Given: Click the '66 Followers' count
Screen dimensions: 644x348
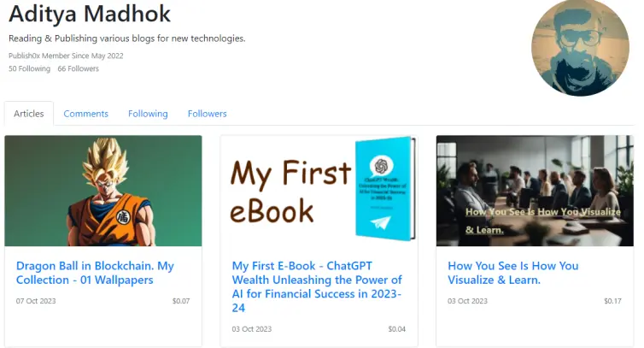Looking at the screenshot, I should coord(78,68).
